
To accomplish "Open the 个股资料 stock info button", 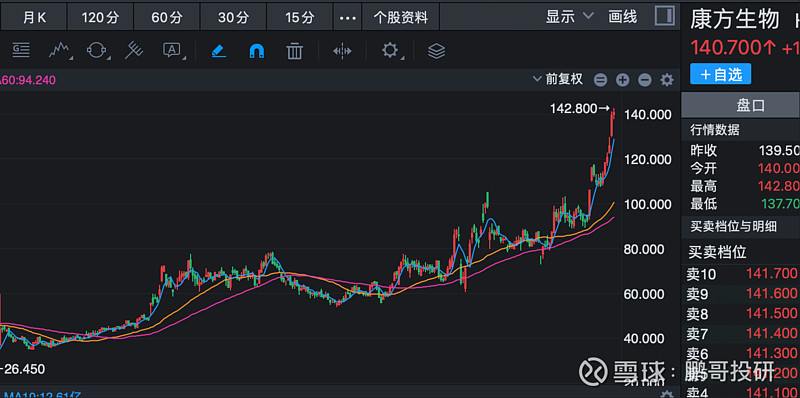I will click(x=401, y=18).
